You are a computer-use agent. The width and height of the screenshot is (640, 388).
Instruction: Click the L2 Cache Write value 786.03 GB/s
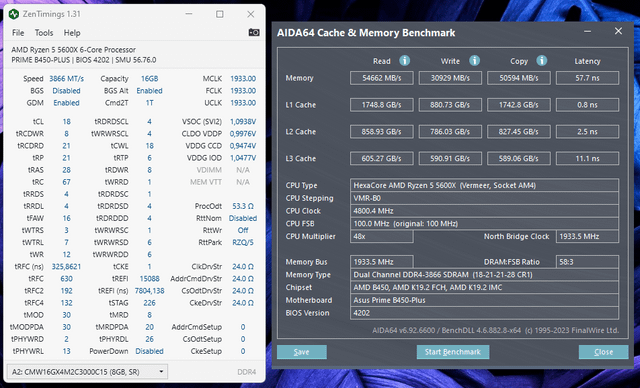(450, 132)
